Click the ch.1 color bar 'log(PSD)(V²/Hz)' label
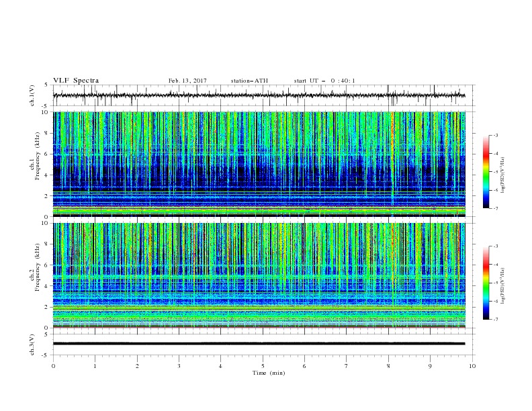The image size is (532, 411). click(503, 175)
